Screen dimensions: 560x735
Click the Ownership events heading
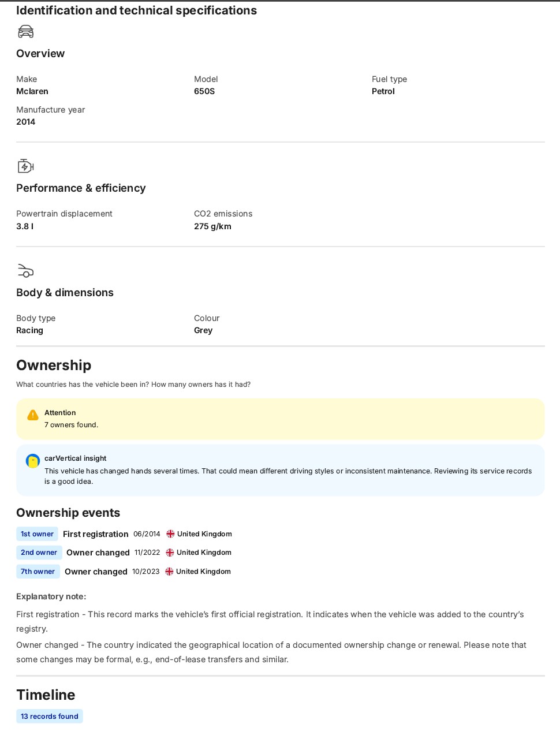click(x=68, y=513)
